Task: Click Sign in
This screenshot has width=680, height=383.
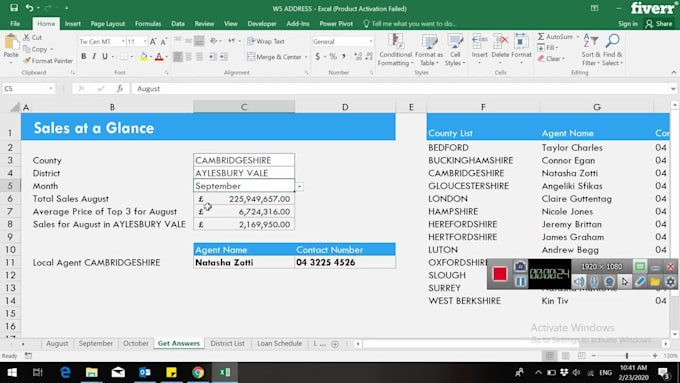Action: coord(628,24)
